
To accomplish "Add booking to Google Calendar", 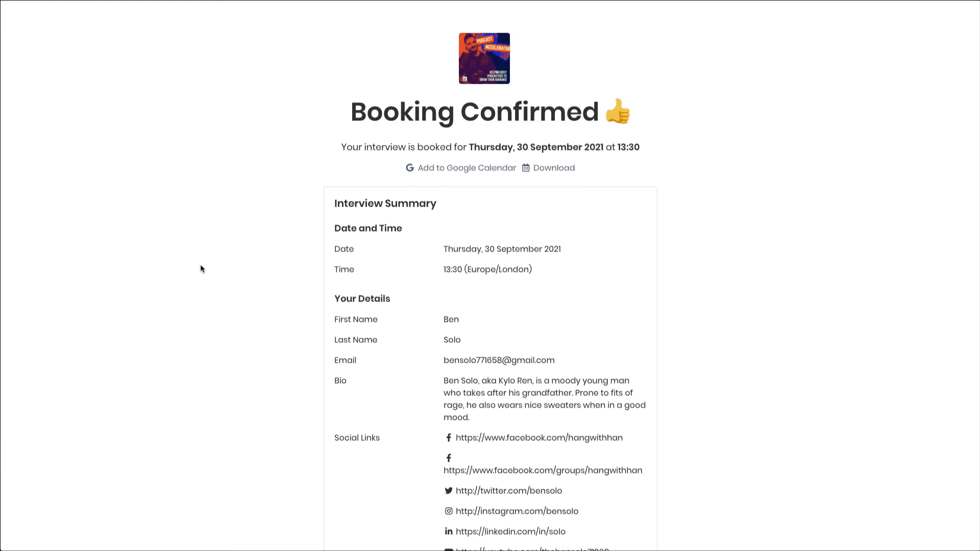I will (467, 168).
